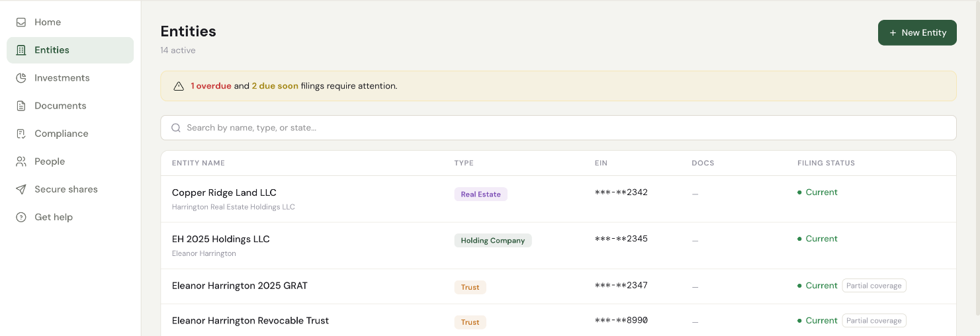
Task: Click Current status for EH 2025 Holdings LLC
Action: coord(818,239)
